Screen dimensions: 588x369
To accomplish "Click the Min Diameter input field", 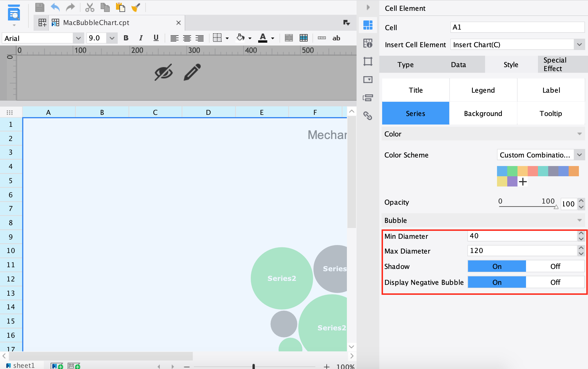I will click(x=522, y=236).
